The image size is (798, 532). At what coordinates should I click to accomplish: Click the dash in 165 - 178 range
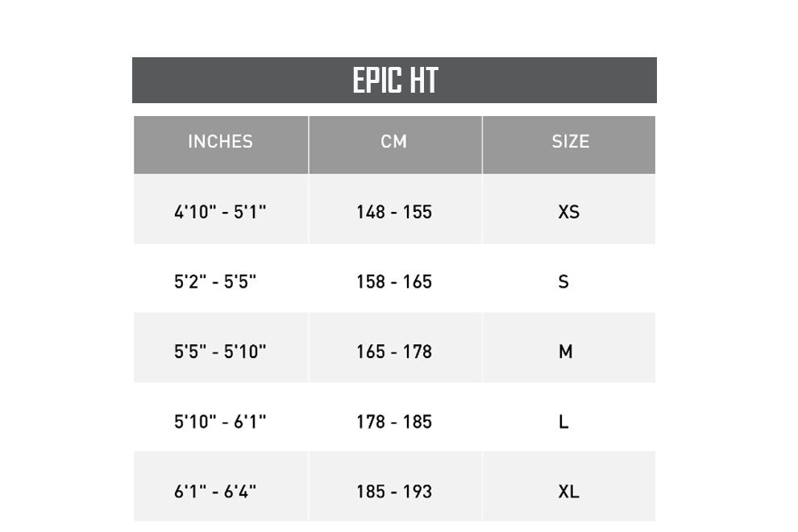point(394,353)
